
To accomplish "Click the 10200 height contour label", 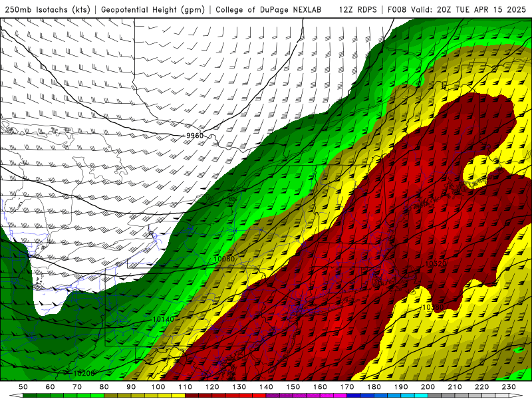I will coord(84,373).
